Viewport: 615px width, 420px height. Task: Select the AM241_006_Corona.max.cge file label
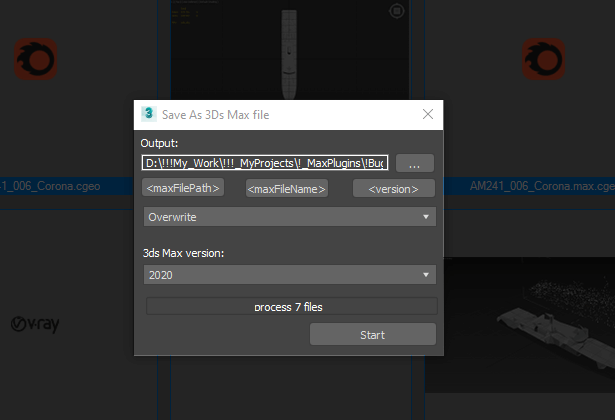click(x=542, y=186)
